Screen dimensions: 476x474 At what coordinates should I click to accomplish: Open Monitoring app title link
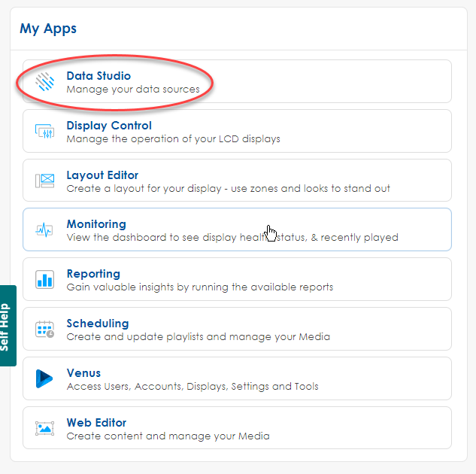pyautogui.click(x=96, y=224)
